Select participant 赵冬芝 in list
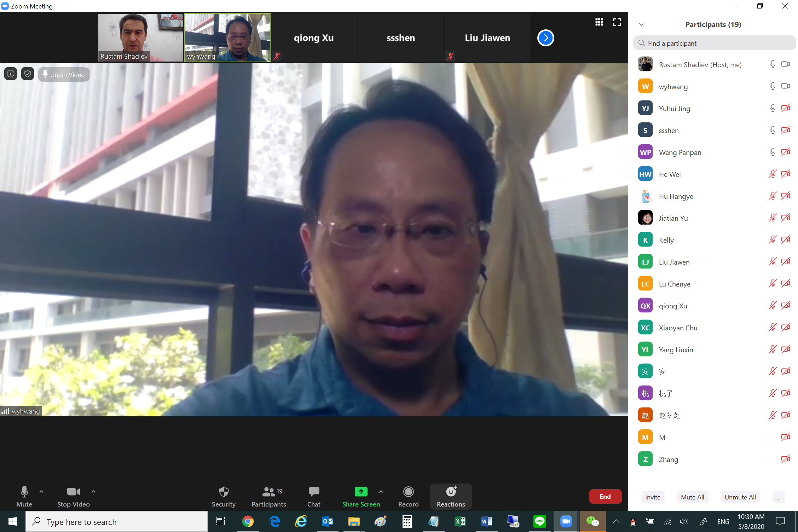798x532 pixels. tap(713, 415)
